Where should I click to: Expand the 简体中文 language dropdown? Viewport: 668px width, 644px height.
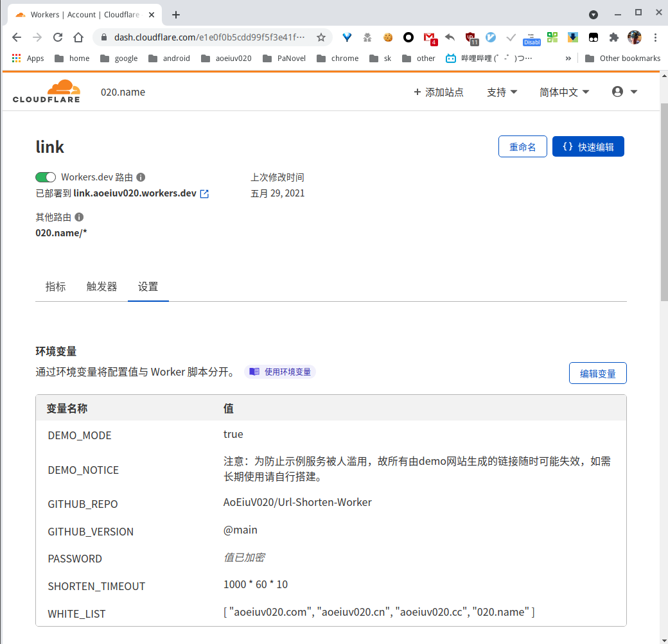coord(564,92)
